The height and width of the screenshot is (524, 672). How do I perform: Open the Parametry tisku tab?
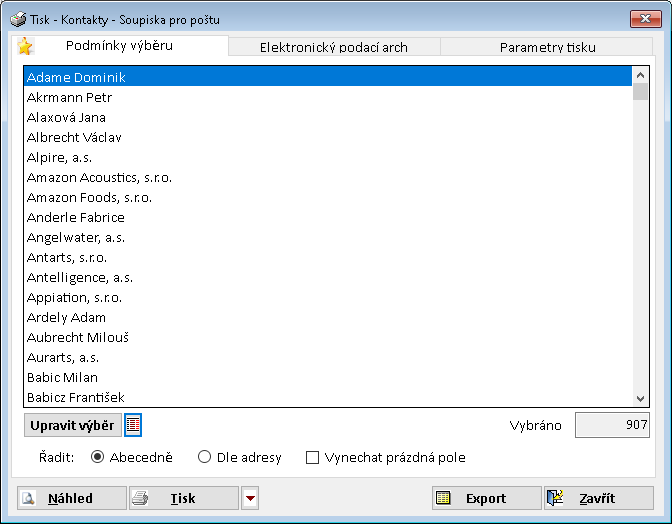click(x=547, y=47)
